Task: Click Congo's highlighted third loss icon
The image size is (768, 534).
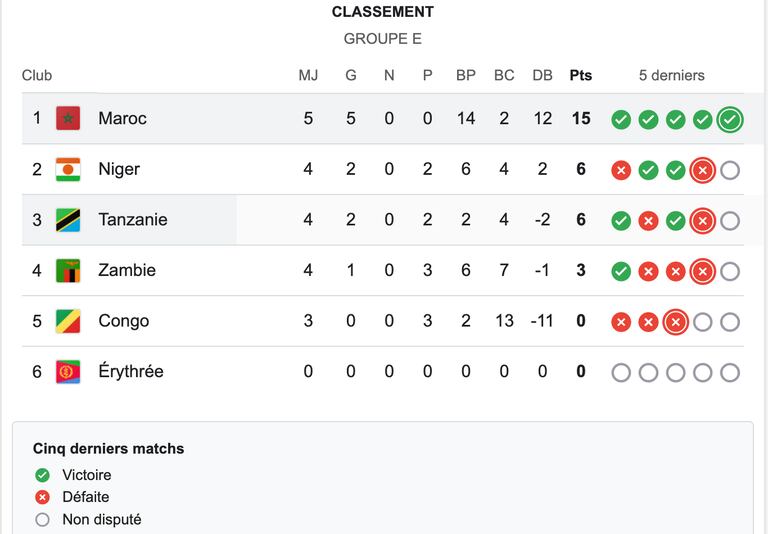Action: tap(675, 322)
